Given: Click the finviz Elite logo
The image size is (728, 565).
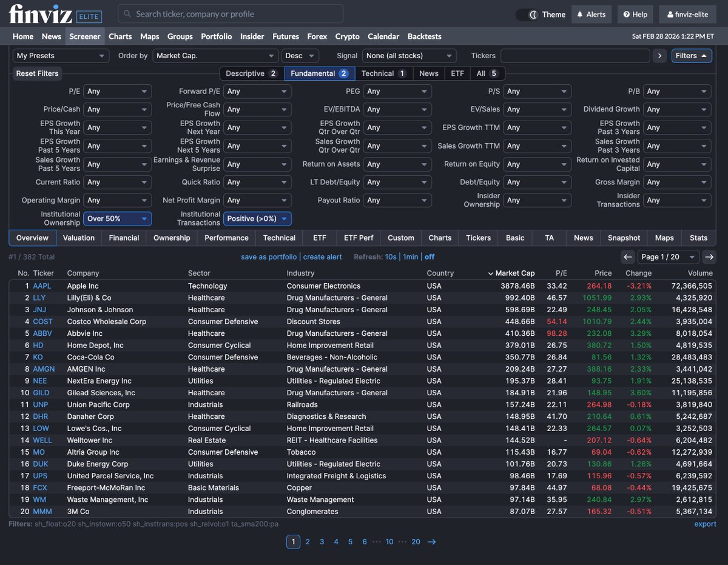Looking at the screenshot, I should pos(55,13).
